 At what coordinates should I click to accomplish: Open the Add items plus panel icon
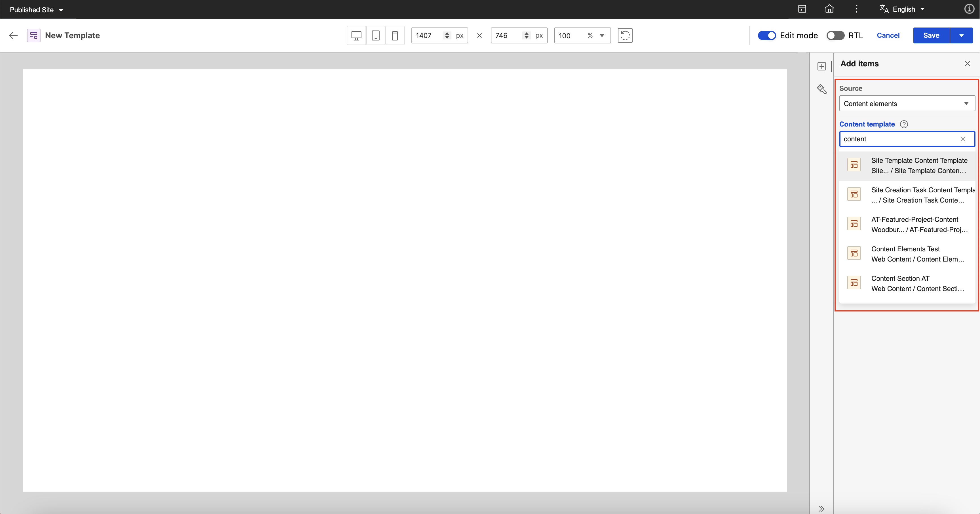tap(822, 67)
